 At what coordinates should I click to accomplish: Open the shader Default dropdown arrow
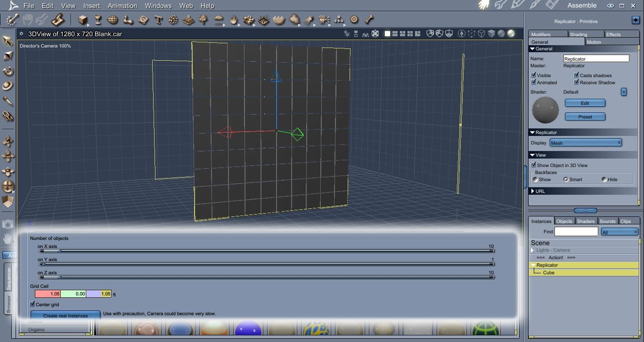tap(624, 92)
